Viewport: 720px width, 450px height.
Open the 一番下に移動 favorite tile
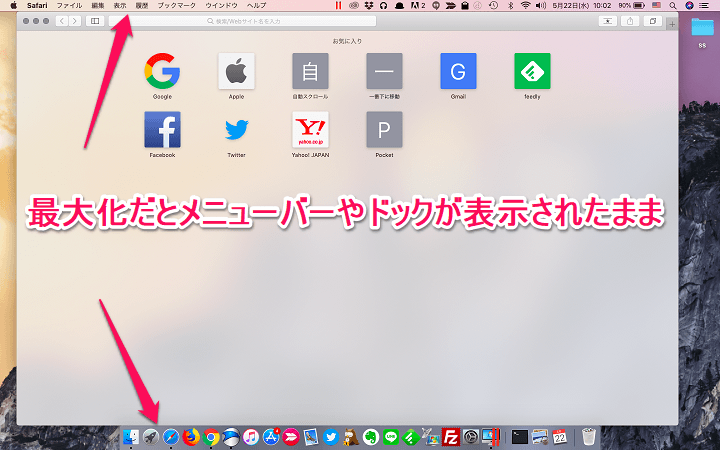[384, 71]
